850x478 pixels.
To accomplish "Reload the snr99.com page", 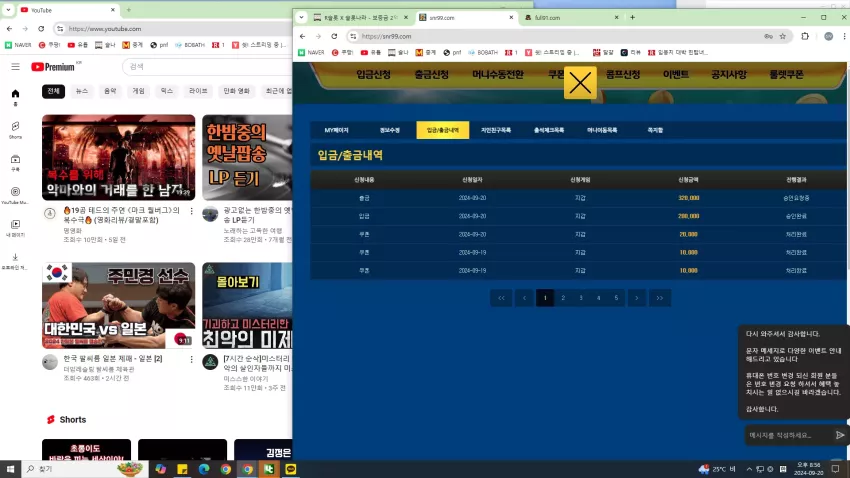I will pyautogui.click(x=334, y=36).
